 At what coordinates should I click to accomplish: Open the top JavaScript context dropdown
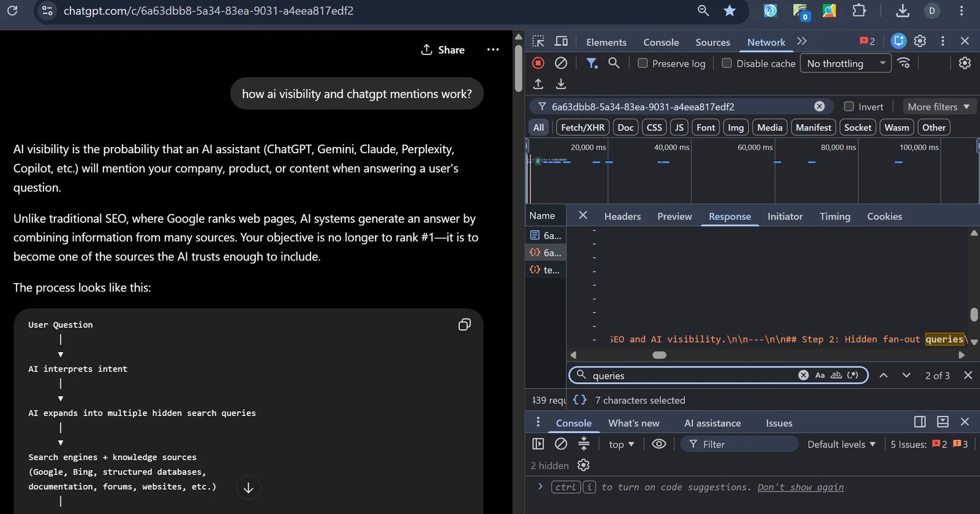[622, 444]
